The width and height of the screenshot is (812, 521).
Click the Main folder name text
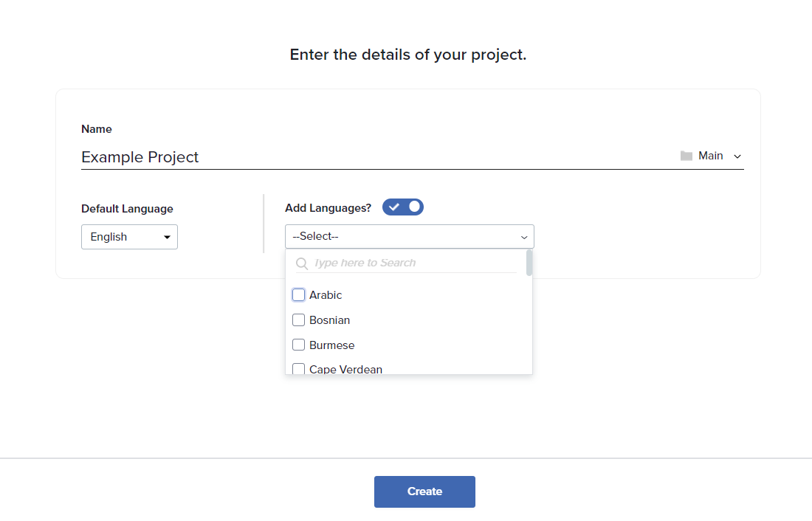pyautogui.click(x=711, y=156)
